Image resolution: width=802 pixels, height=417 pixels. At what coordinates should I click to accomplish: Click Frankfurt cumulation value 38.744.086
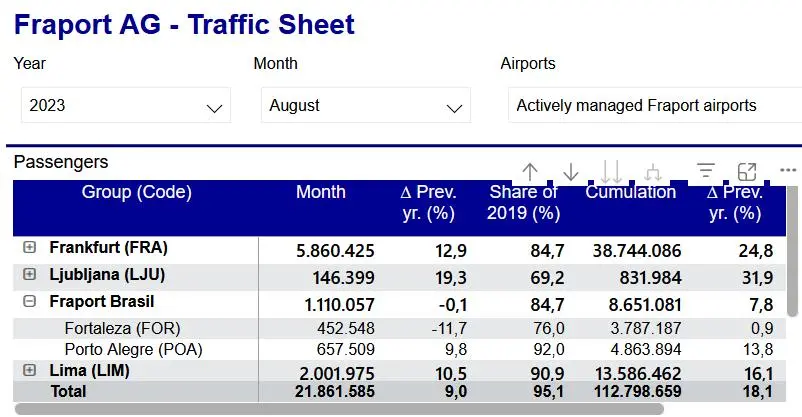[x=637, y=251]
